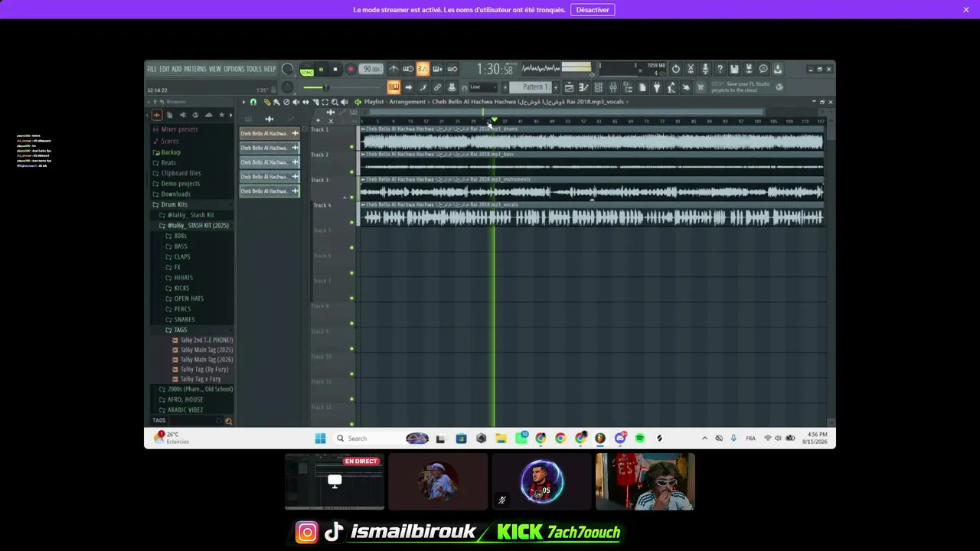Click the Désactiver streamer mode button

pyautogui.click(x=593, y=10)
